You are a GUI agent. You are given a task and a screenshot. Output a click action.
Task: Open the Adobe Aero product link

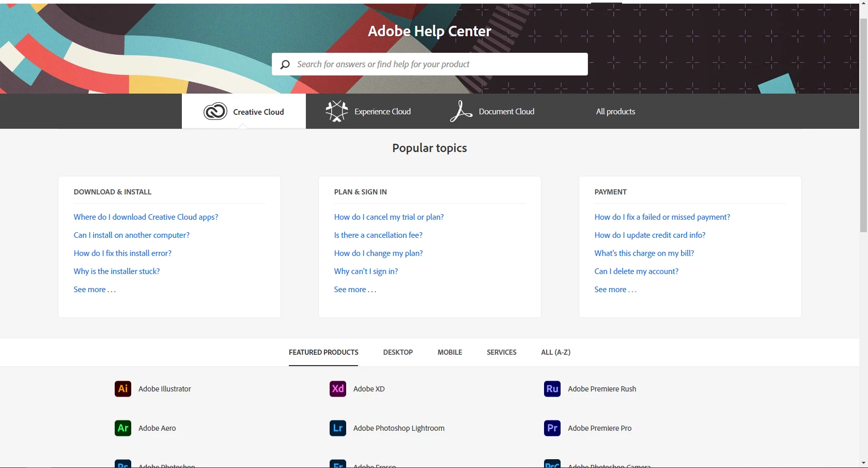(157, 428)
